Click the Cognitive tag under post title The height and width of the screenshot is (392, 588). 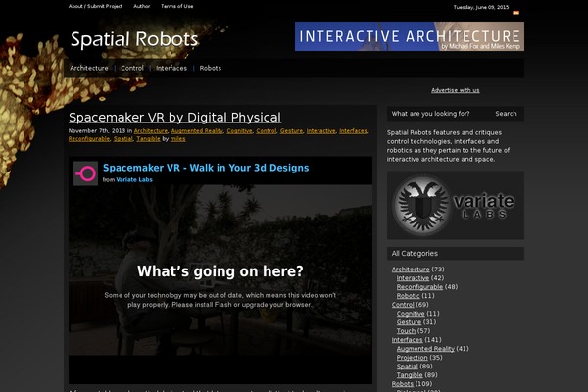[x=240, y=131]
